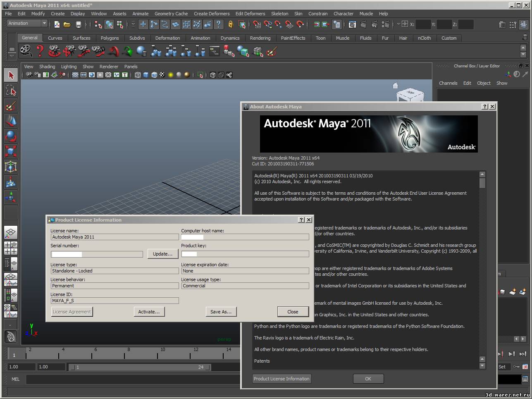Open the Animation menu set dropdown
This screenshot has width=532, height=399.
coord(27,24)
